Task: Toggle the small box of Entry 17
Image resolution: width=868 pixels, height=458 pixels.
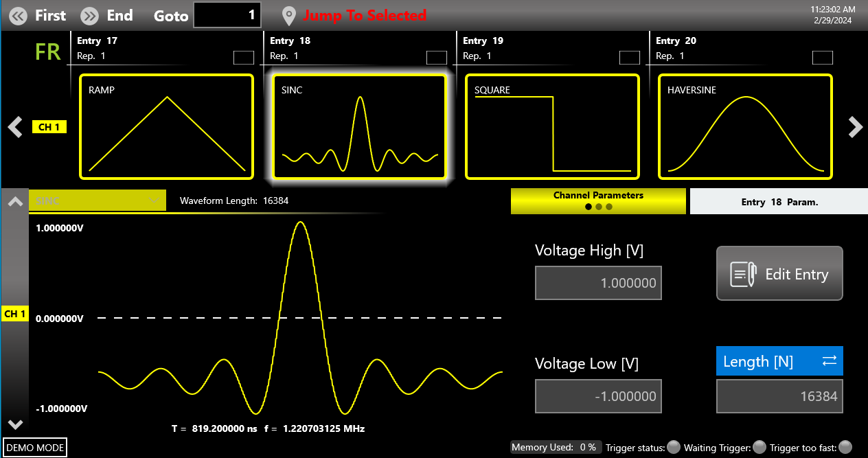Action: click(244, 58)
